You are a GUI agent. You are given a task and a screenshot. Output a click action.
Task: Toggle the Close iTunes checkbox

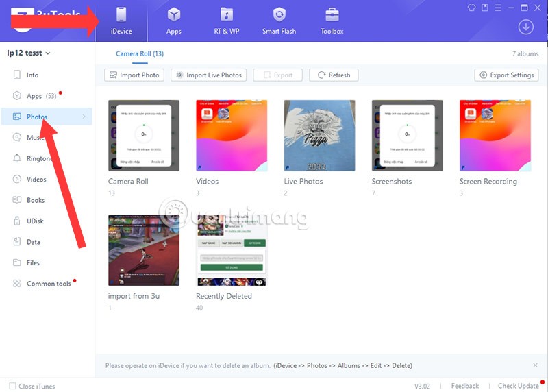(x=12, y=386)
